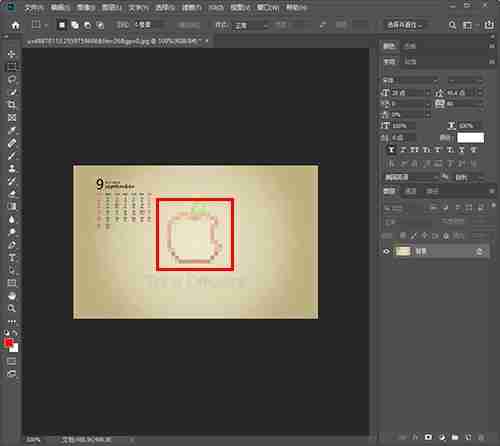
Task: Select the Gradient tool
Action: point(12,206)
